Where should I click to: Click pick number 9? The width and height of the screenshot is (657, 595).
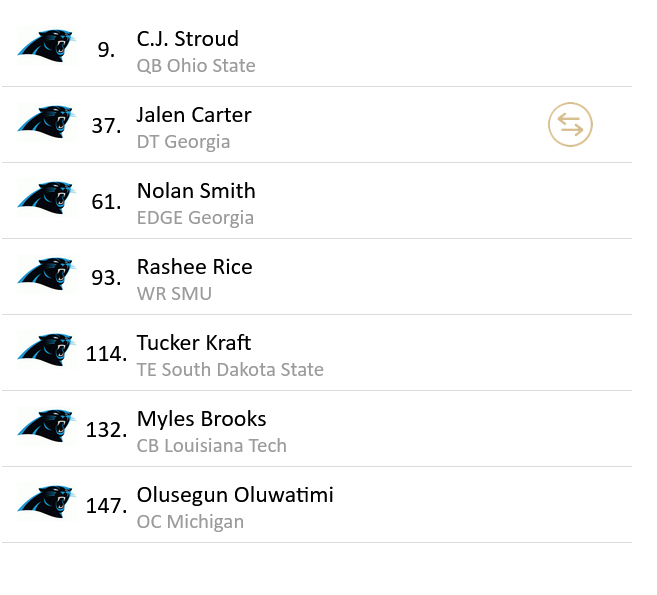coord(106,50)
